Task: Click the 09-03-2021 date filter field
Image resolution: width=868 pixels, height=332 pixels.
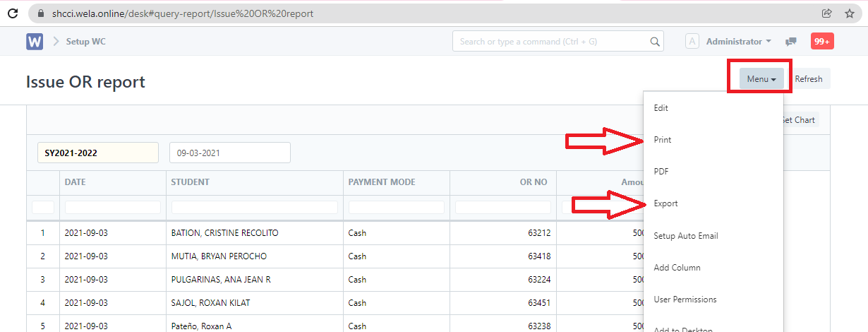Action: click(229, 153)
